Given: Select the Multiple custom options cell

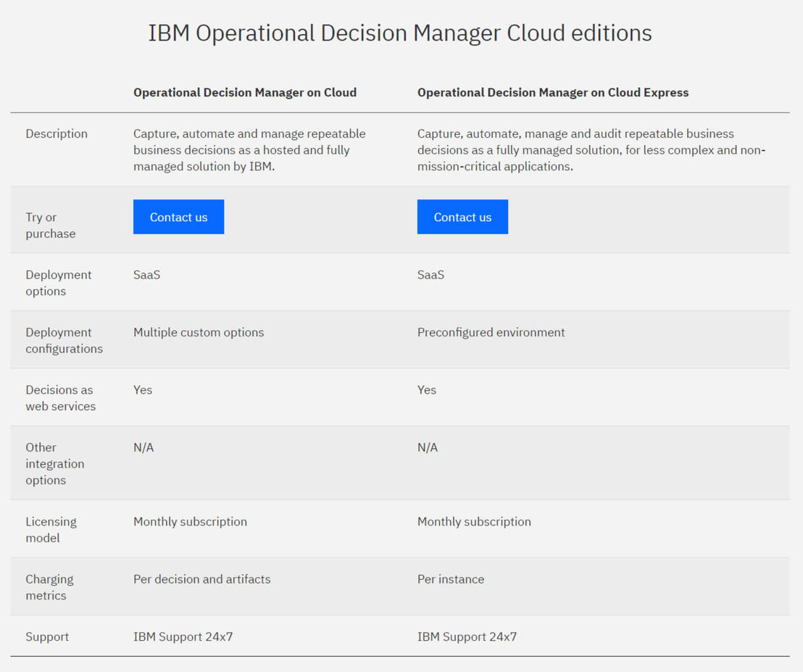Looking at the screenshot, I should pyautogui.click(x=198, y=331).
